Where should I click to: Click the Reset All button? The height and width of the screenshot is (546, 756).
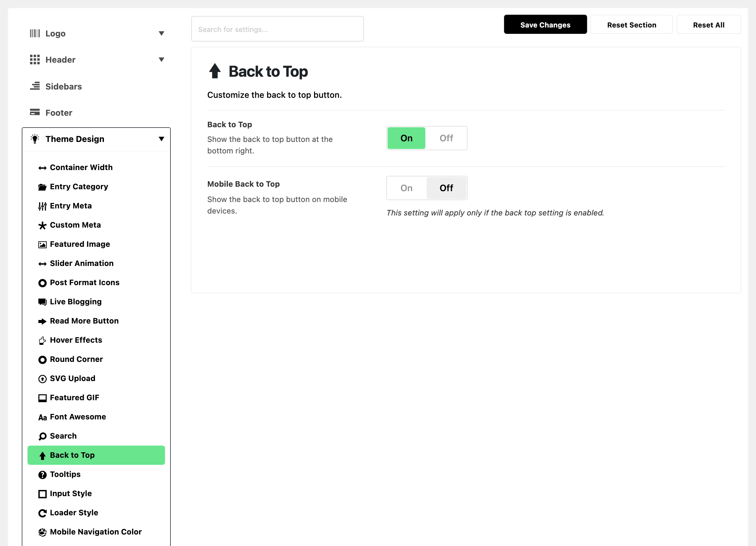point(708,25)
